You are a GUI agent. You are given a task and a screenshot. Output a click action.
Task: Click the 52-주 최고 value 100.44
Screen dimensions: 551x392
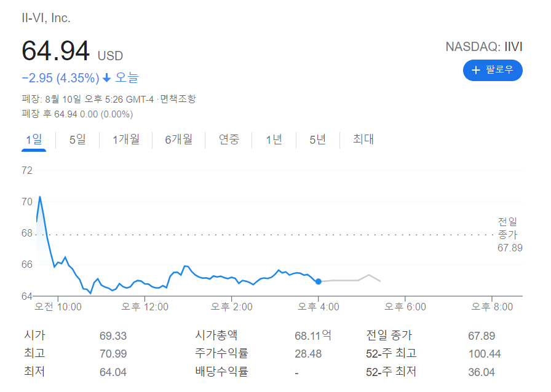pos(484,354)
